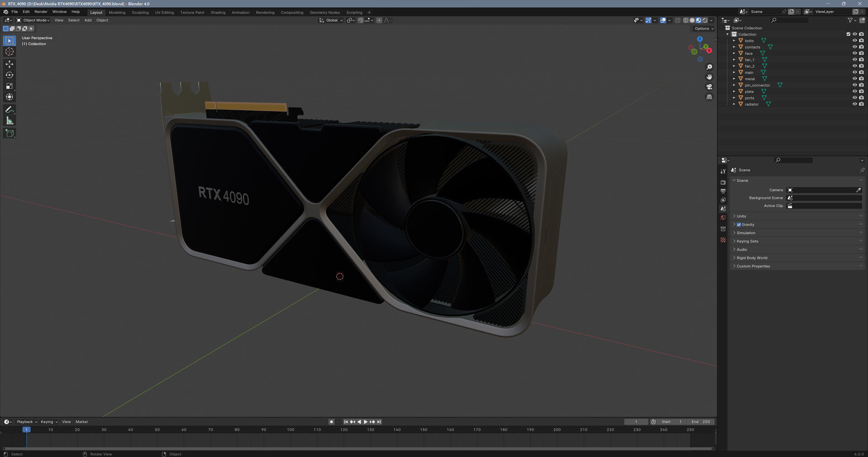Screen dimensions: 868x457
Task: Hide the bolts object in viewport
Action: (x=854, y=41)
